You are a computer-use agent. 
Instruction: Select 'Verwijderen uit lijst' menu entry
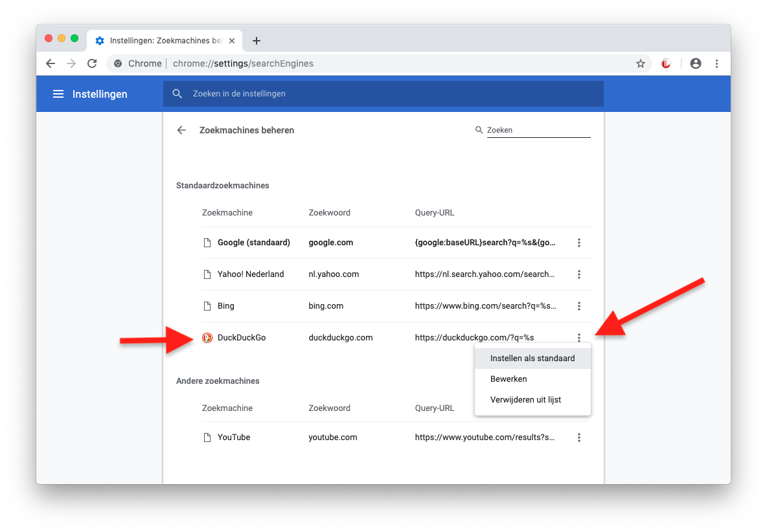(x=525, y=400)
